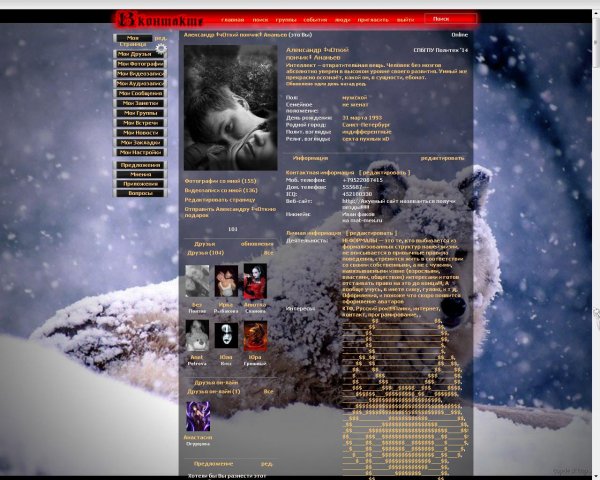Click the gear icon beside Моя Страница
This screenshot has height=480, width=600.
[x=161, y=48]
